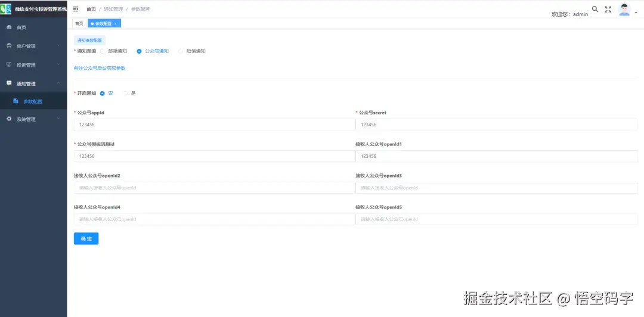Click the 确定 submit button
644x317 pixels.
point(86,238)
